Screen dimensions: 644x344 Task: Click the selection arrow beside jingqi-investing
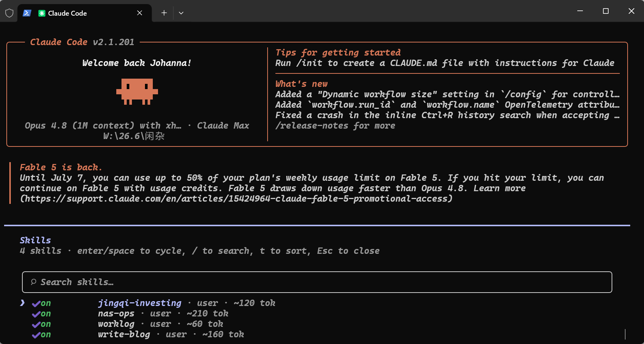22,303
